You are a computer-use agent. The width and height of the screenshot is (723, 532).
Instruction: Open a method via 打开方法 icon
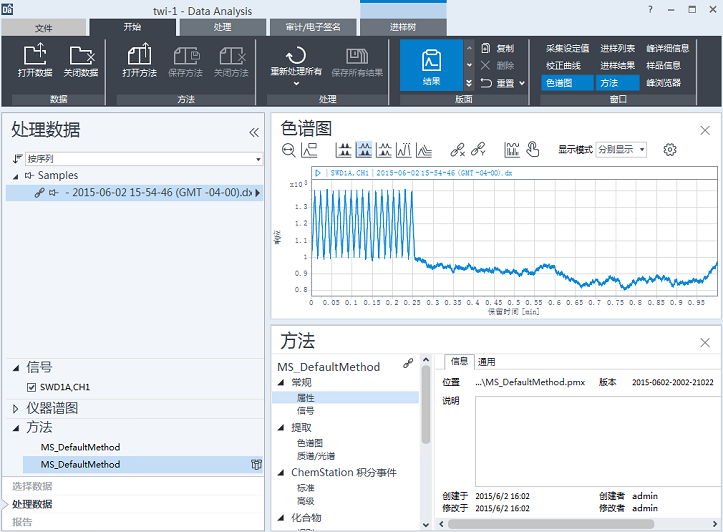click(x=139, y=55)
